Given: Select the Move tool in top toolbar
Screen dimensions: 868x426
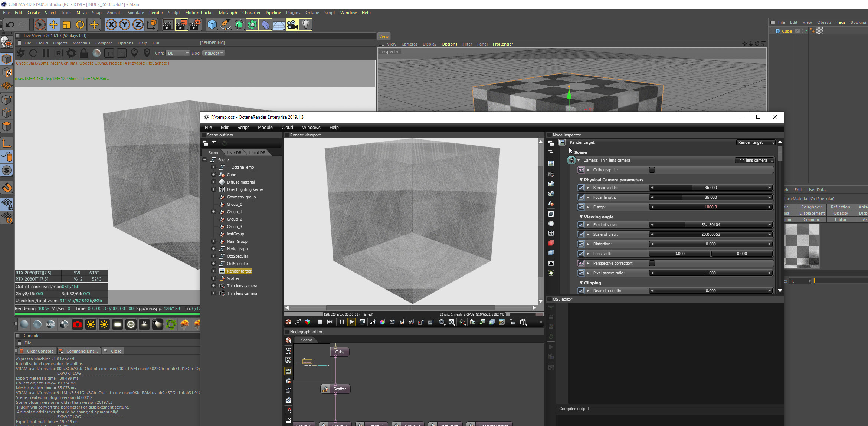Looking at the screenshot, I should click(53, 25).
